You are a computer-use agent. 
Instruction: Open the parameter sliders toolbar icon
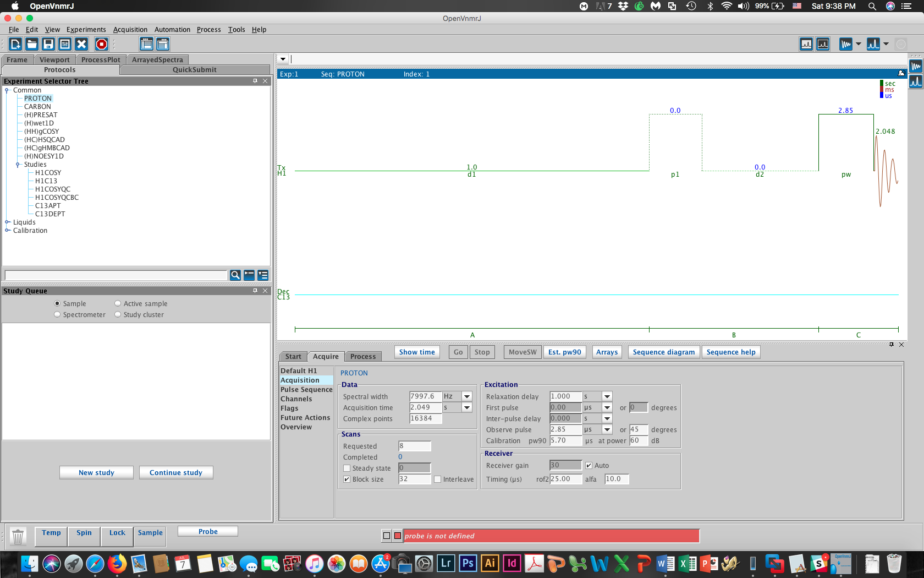point(65,44)
